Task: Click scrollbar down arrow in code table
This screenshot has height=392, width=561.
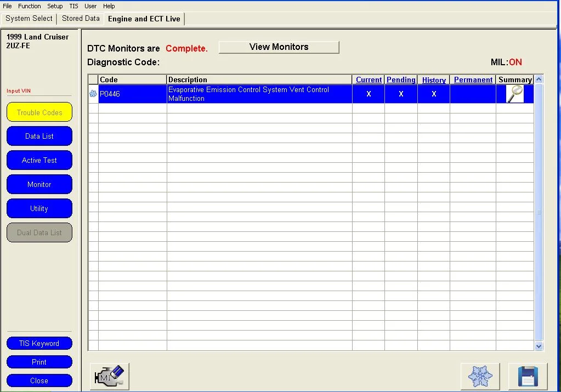Action: pyautogui.click(x=539, y=346)
